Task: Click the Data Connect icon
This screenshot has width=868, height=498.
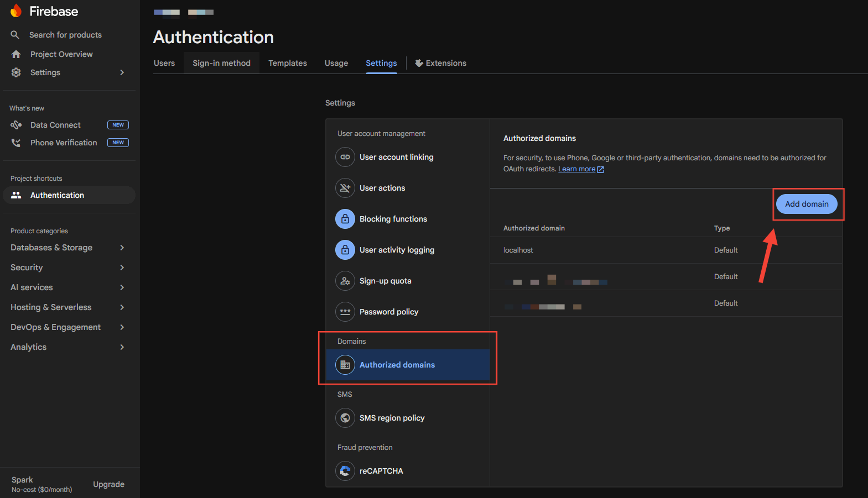Action: click(x=16, y=125)
